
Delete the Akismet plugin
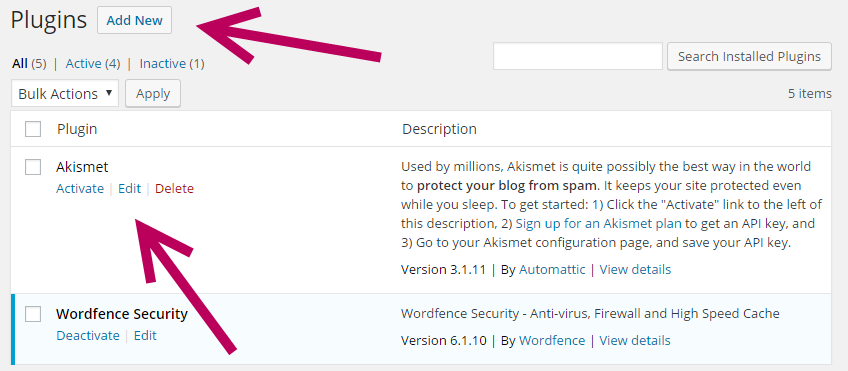[x=174, y=189]
